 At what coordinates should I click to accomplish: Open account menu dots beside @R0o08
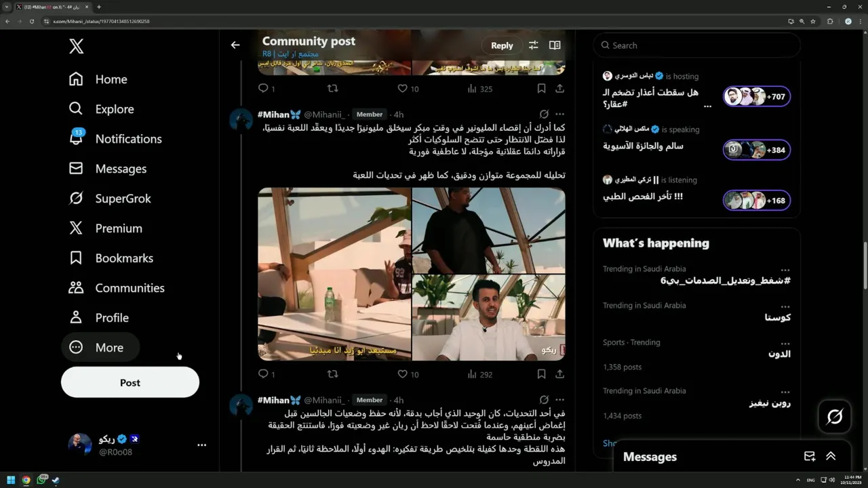tap(201, 445)
